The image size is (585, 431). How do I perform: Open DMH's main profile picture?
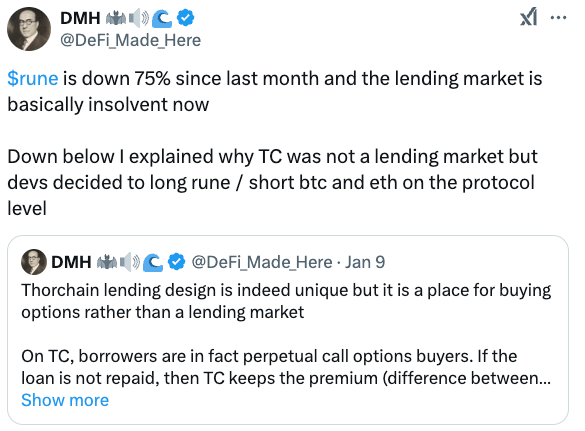point(29,29)
